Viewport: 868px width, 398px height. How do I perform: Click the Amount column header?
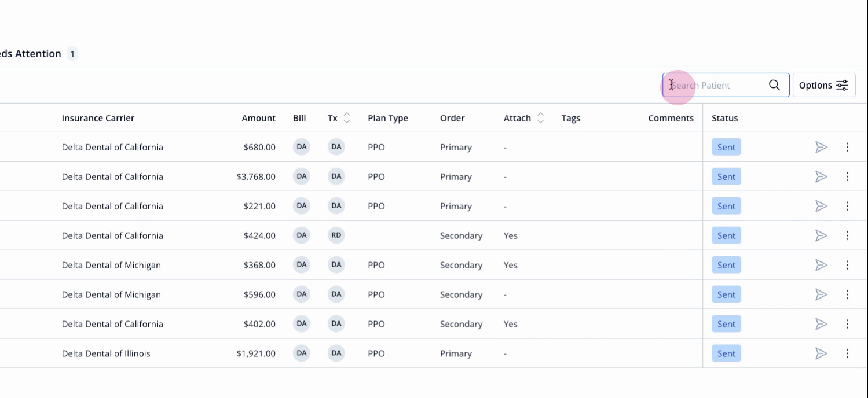pos(258,118)
